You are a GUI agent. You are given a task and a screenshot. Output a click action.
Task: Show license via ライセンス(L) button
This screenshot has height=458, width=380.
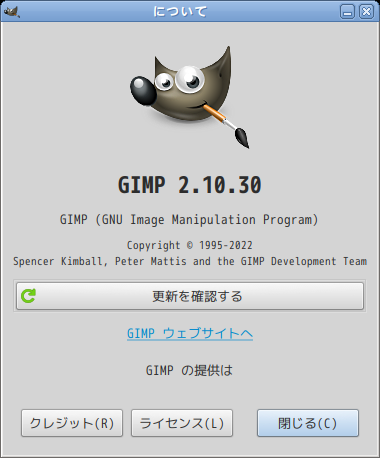182,423
